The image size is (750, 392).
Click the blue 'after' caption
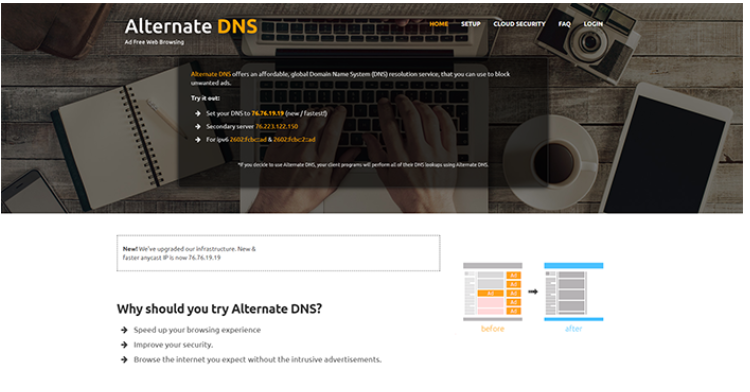tap(574, 329)
